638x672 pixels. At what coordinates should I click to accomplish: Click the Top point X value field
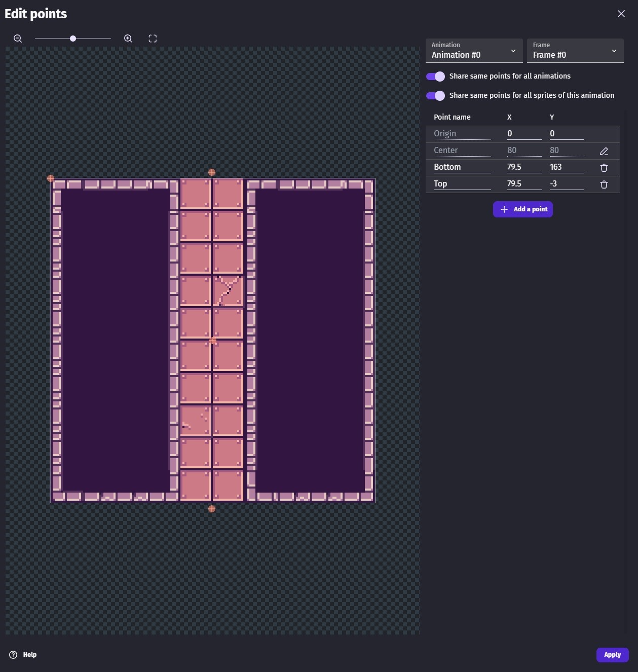click(x=523, y=184)
